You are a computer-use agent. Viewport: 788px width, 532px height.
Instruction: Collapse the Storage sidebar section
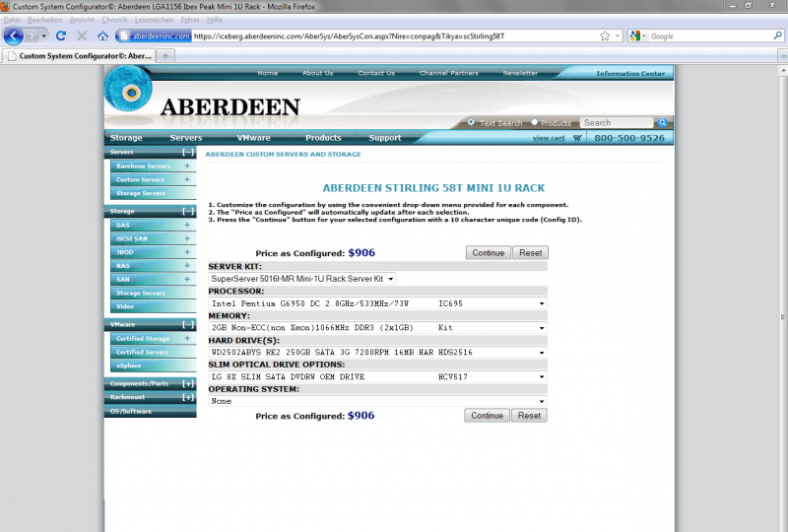[x=188, y=211]
